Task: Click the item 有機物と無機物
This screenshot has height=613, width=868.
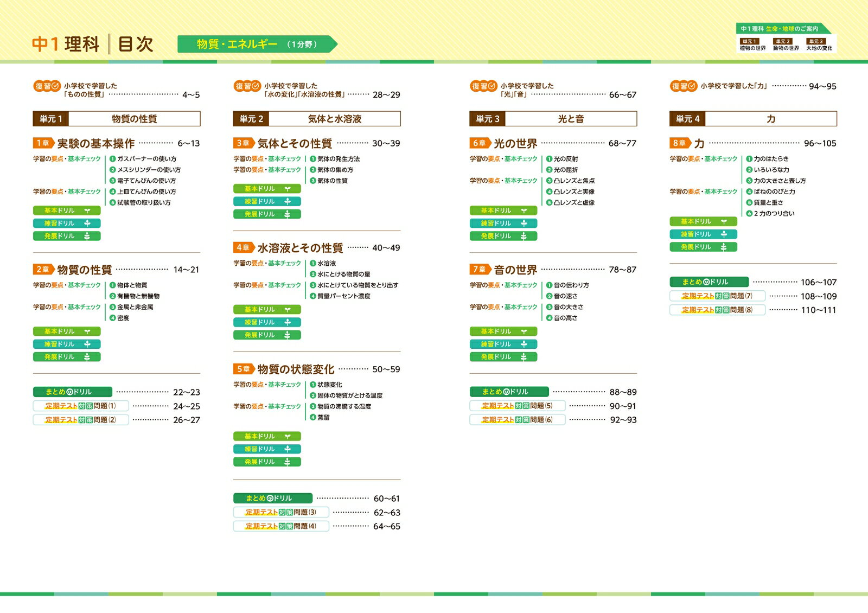Action: 135,296
